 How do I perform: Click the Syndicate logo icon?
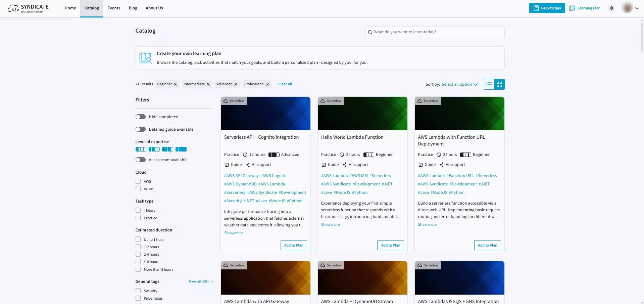tap(13, 8)
